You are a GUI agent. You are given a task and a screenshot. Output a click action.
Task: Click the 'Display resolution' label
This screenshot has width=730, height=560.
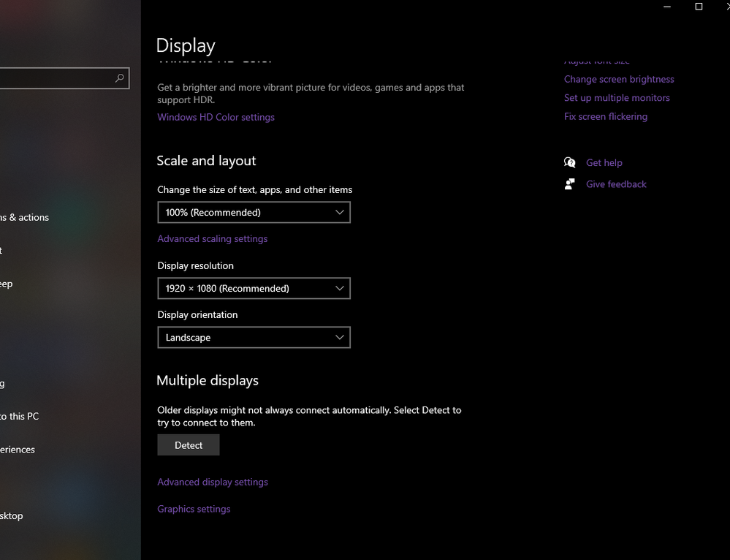(x=196, y=265)
